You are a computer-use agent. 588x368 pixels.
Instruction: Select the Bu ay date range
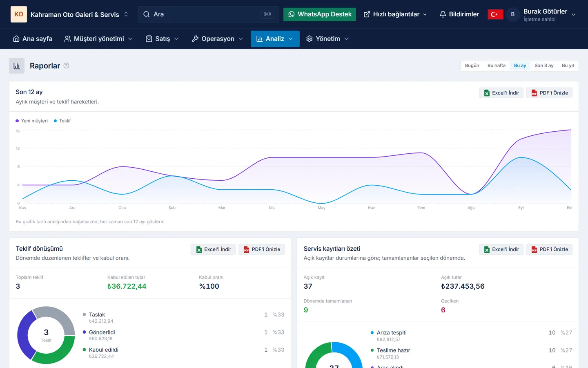[x=520, y=66]
